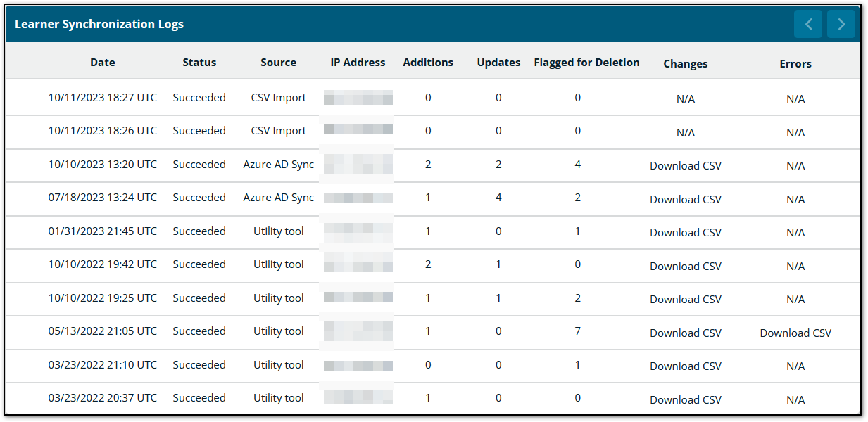Download changes CSV for the 03/23/2022 21:10 log
This screenshot has height=422, width=868.
pyautogui.click(x=685, y=366)
